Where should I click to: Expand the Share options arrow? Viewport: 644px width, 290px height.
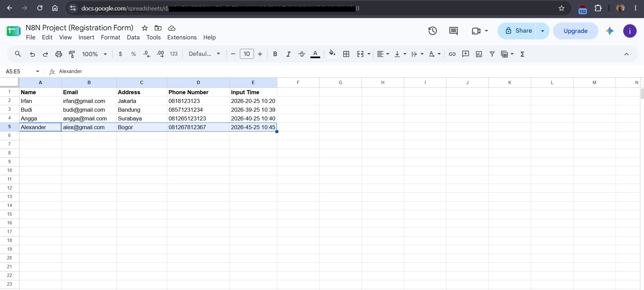pos(543,31)
